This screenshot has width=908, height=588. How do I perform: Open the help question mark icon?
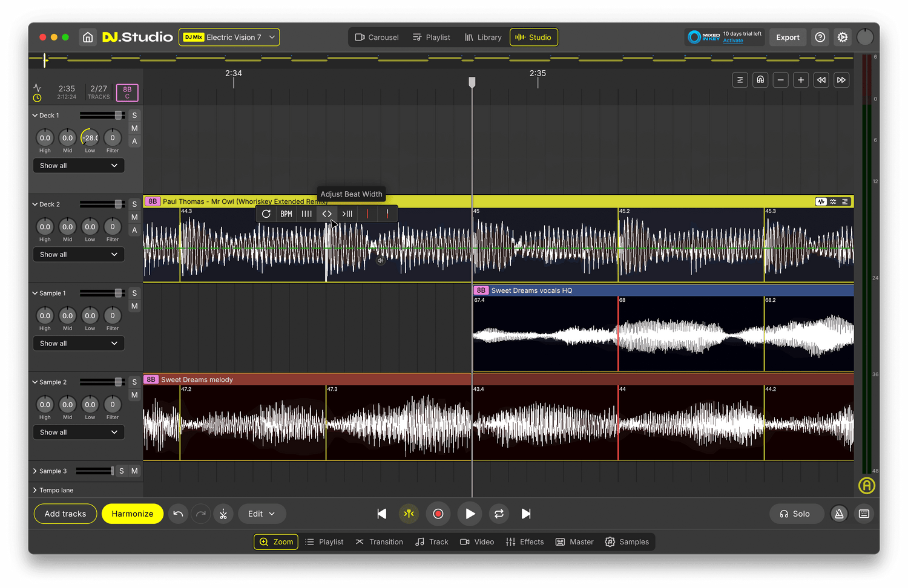coord(820,38)
